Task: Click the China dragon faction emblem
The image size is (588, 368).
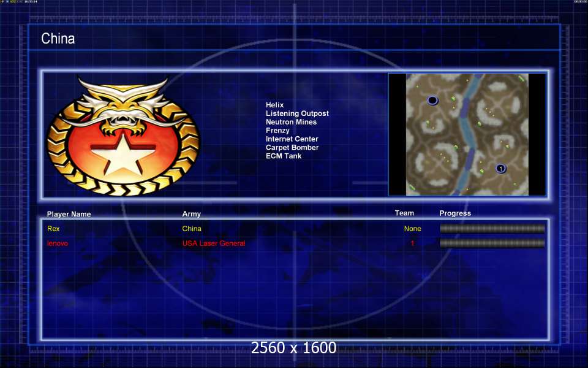Action: [123, 136]
